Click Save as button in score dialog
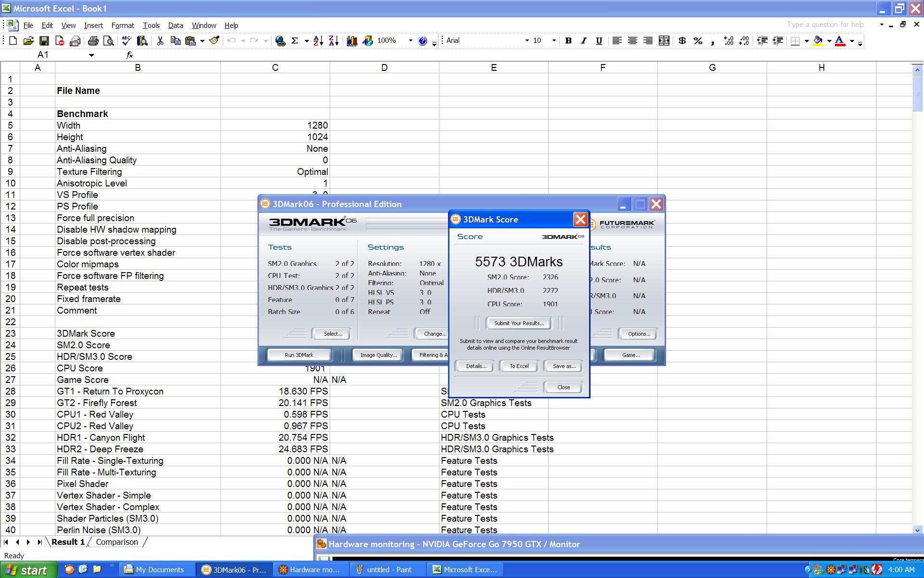 click(564, 366)
